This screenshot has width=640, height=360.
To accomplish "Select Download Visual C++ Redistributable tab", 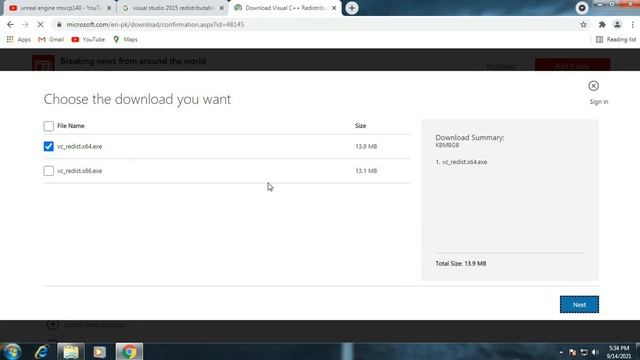I will tap(285, 8).
